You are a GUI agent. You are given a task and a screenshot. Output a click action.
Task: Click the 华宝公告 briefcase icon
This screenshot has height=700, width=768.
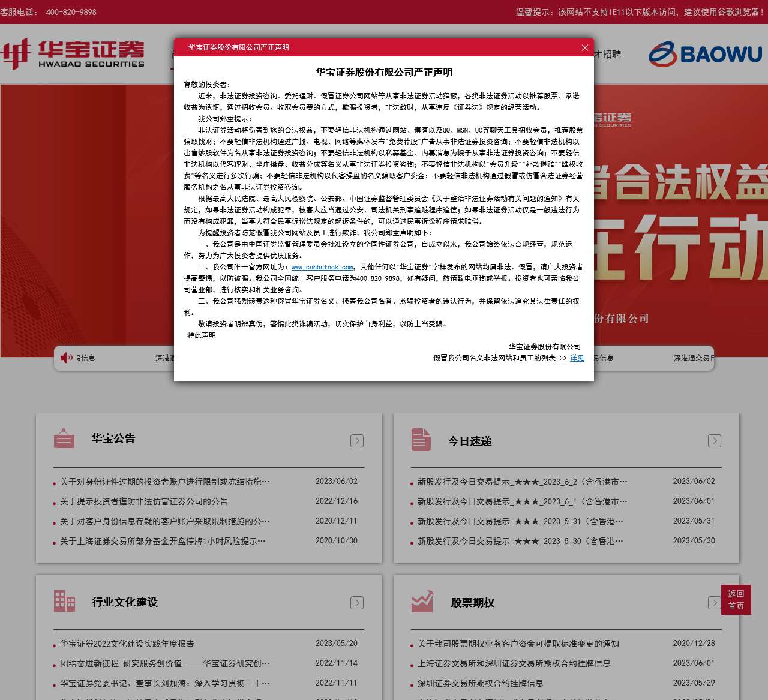tap(64, 438)
